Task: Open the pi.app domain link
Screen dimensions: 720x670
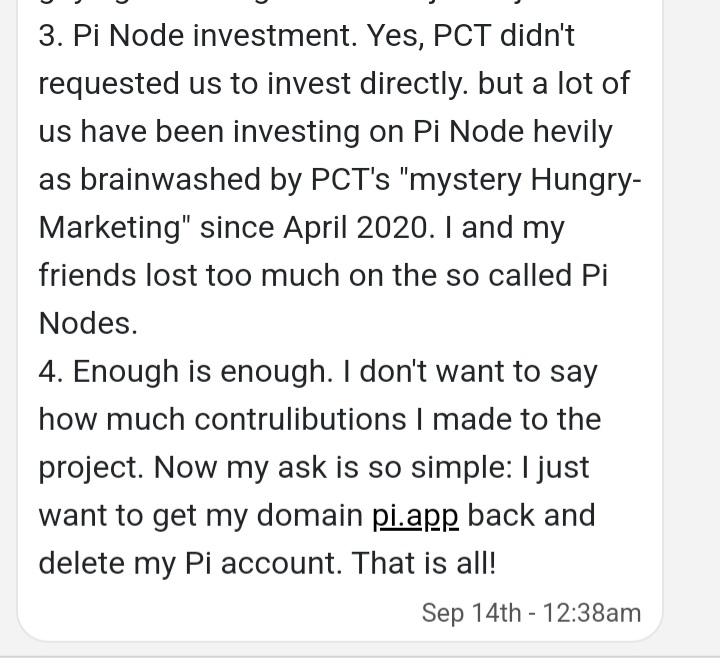Action: [x=415, y=516]
